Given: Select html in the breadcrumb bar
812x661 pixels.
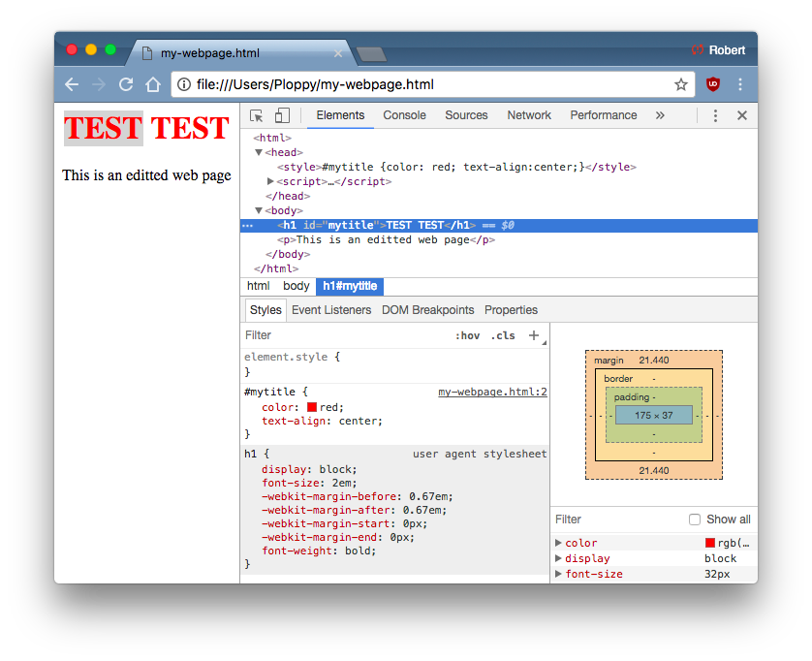Looking at the screenshot, I should [259, 286].
